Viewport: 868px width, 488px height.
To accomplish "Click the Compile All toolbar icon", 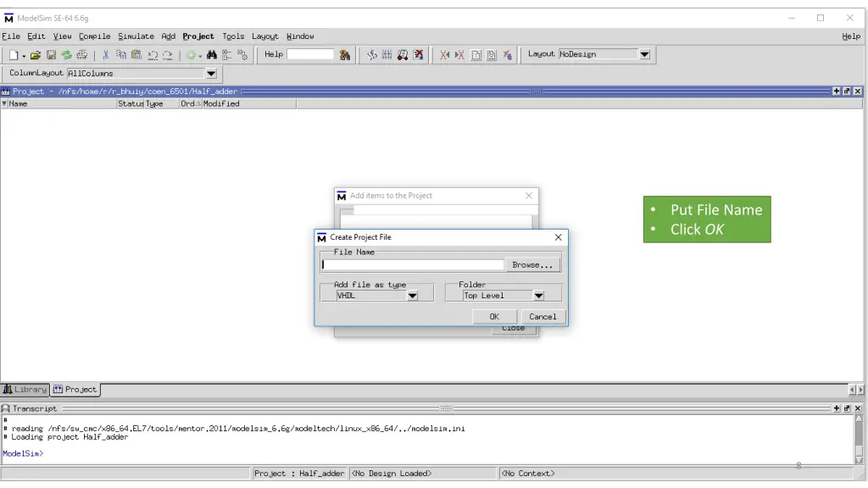I will click(387, 55).
